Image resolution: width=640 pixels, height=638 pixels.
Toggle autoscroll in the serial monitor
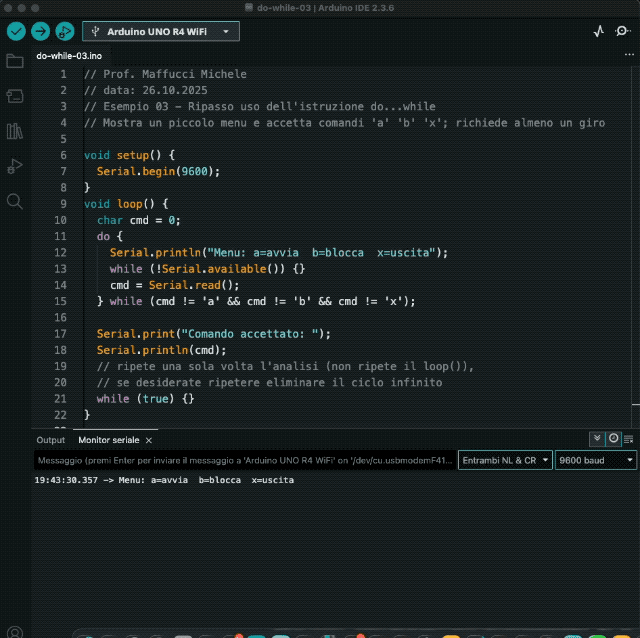click(x=597, y=439)
